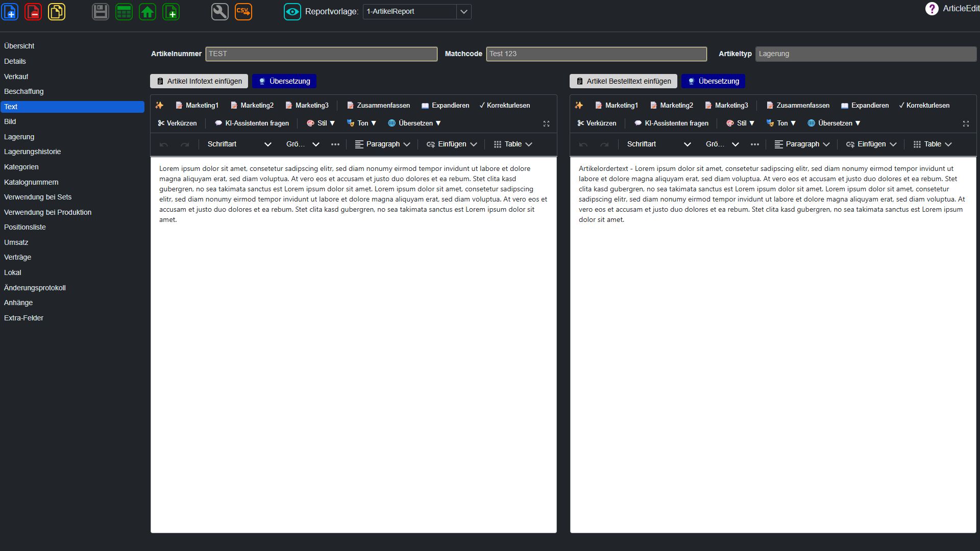The width and height of the screenshot is (980, 551).
Task: Click Korrekturlesen in left editor toolbar
Action: pyautogui.click(x=505, y=105)
